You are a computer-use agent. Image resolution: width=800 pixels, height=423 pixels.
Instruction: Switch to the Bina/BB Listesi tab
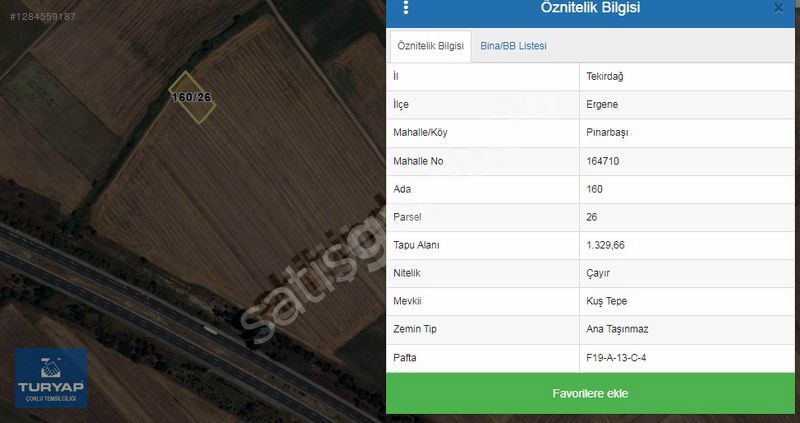tap(513, 46)
